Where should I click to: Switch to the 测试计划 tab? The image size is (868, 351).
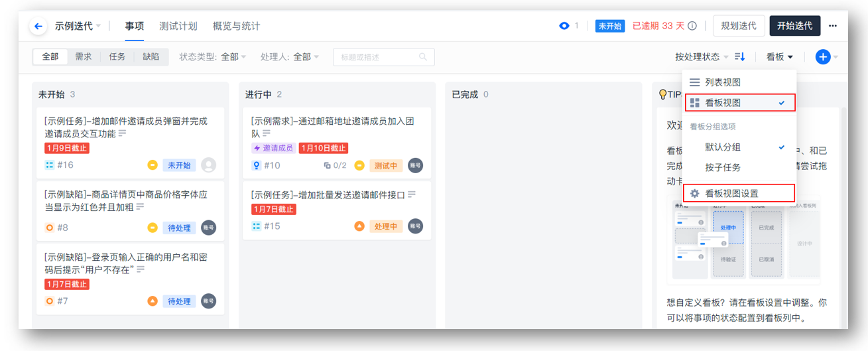click(178, 27)
